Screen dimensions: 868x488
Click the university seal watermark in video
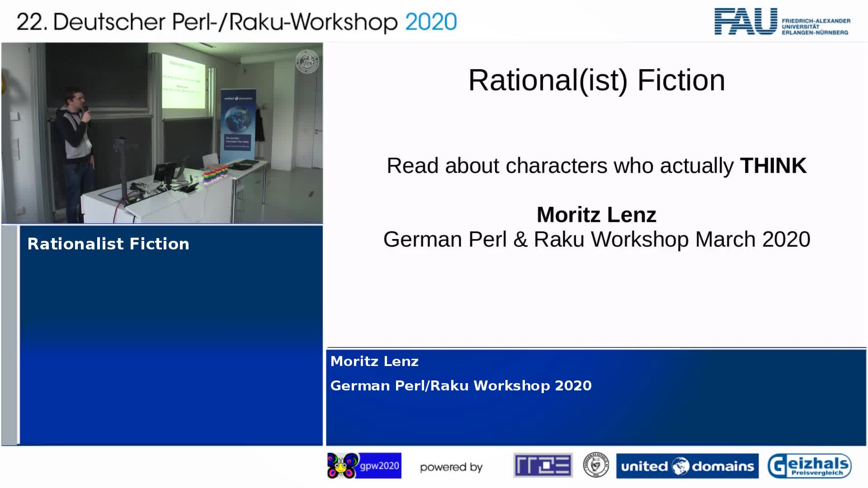click(x=307, y=61)
